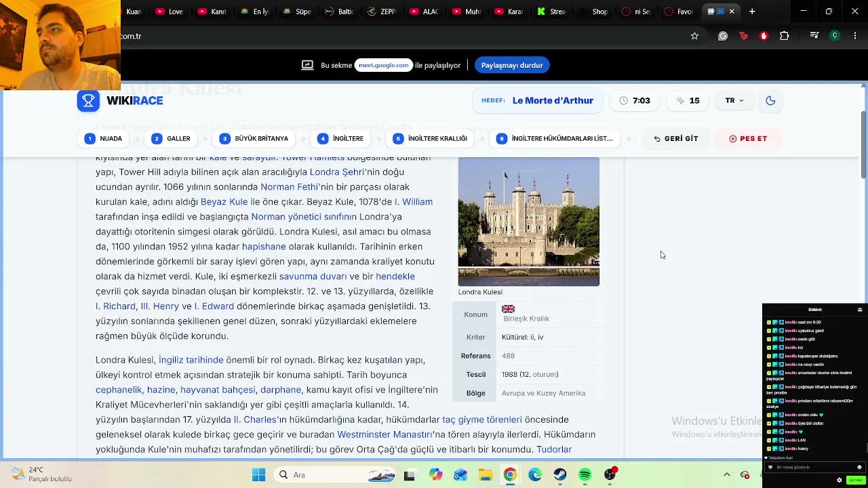868x488 pixels.
Task: Open the Beyaz Kule link
Action: pyautogui.click(x=224, y=202)
